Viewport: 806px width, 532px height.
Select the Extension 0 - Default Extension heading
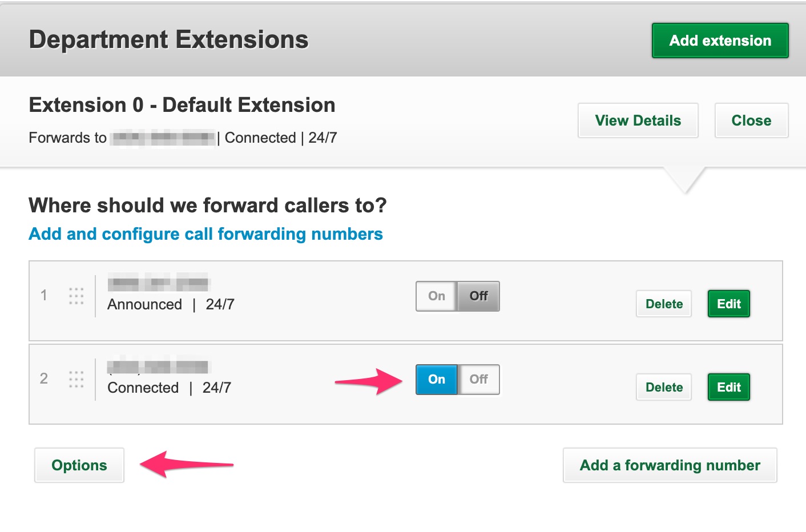point(182,105)
